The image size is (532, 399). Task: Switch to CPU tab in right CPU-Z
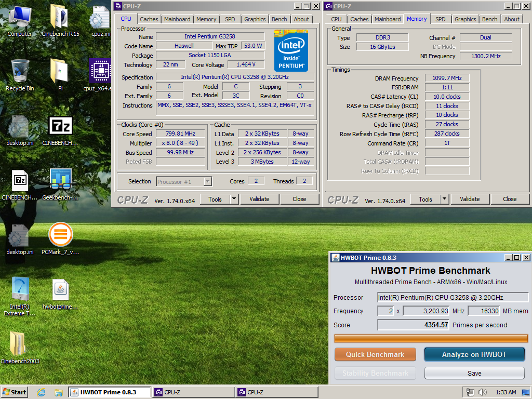[x=336, y=19]
